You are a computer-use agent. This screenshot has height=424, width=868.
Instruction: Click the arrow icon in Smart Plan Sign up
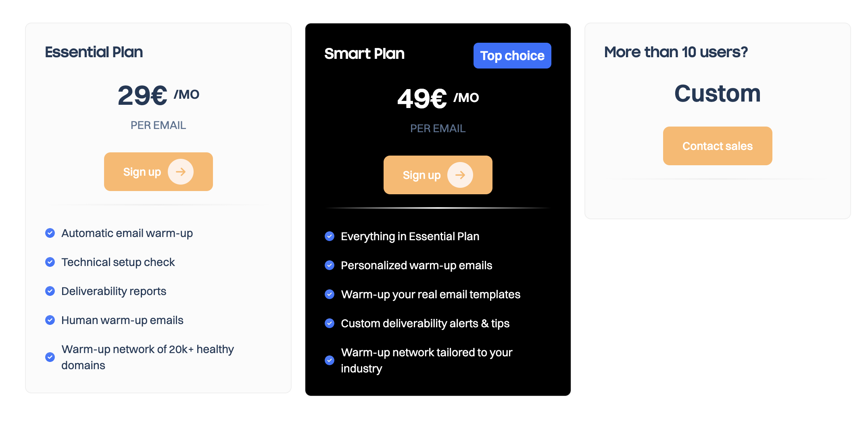coord(460,175)
